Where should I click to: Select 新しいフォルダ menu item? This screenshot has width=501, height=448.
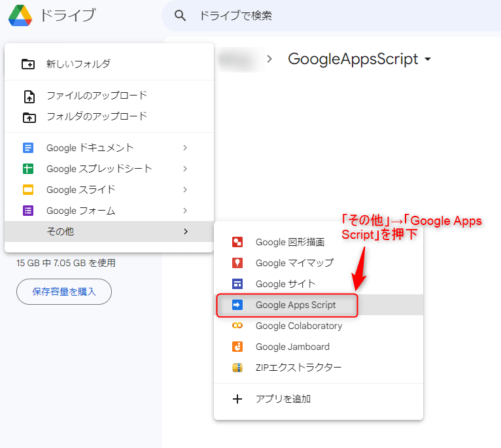coord(109,64)
